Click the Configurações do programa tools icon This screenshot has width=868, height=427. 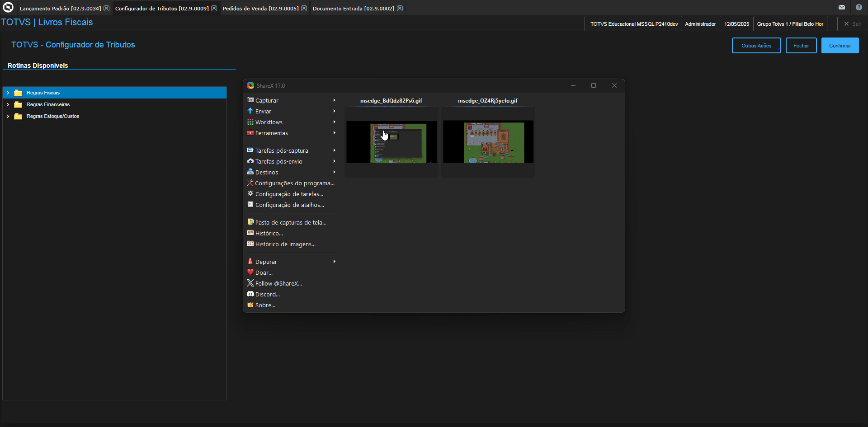(x=250, y=183)
